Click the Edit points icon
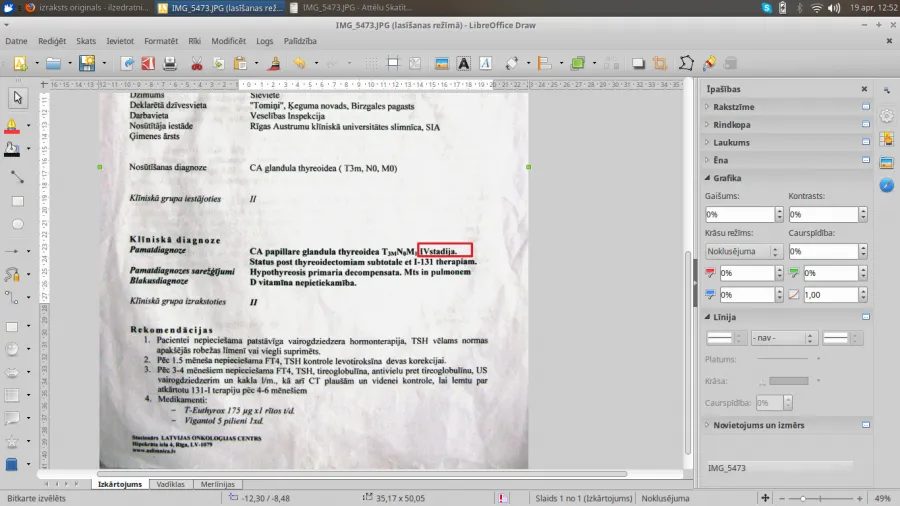900x506 pixels. (x=686, y=63)
